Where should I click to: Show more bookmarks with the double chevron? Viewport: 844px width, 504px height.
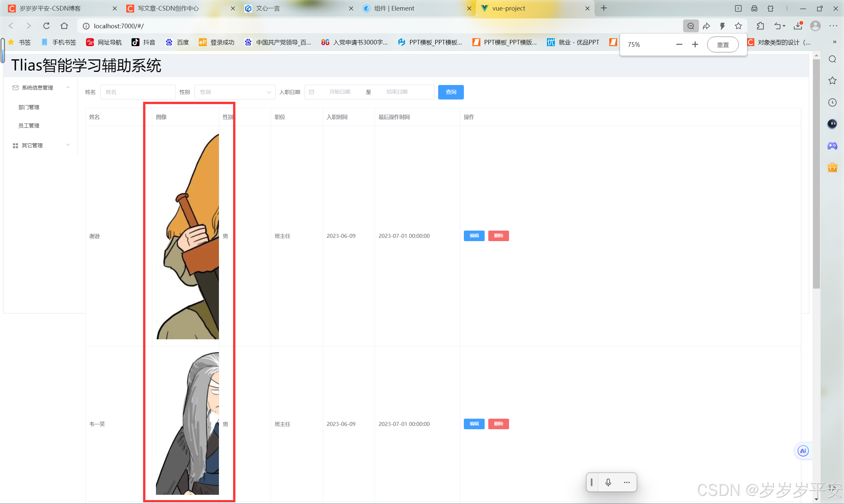click(x=834, y=42)
